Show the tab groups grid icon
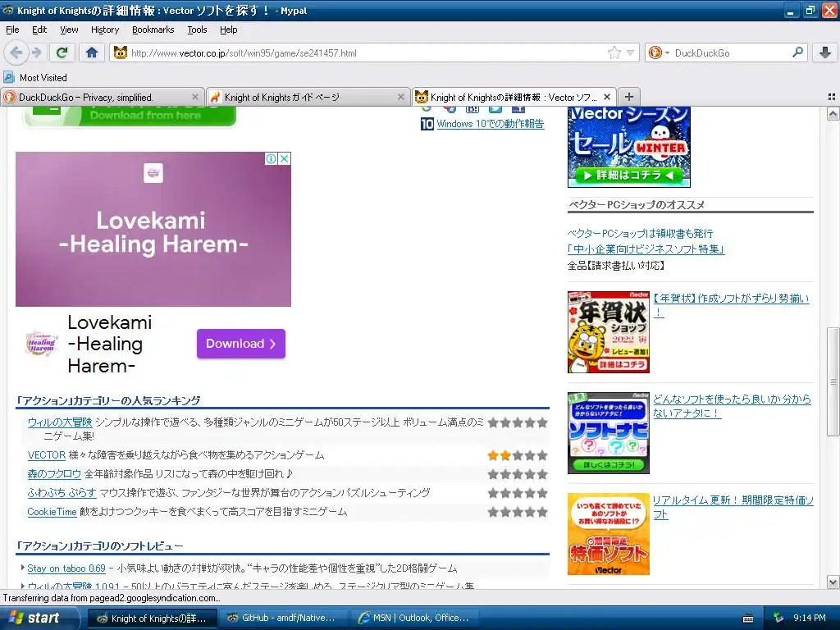The height and width of the screenshot is (630, 840). tap(832, 97)
